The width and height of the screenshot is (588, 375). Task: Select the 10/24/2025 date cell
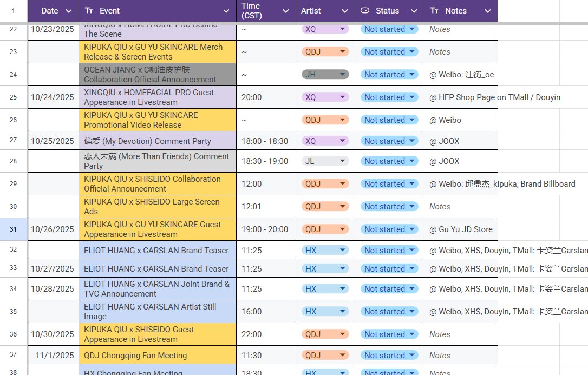(x=53, y=97)
